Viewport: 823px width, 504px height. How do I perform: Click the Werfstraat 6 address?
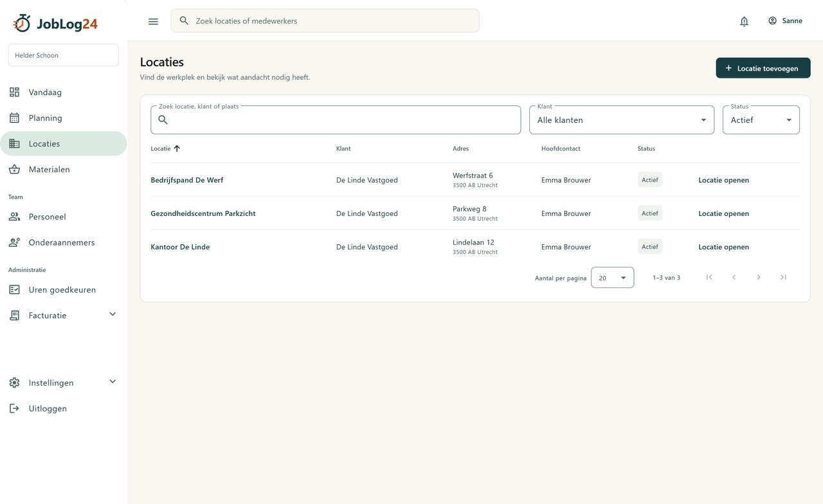pos(473,175)
